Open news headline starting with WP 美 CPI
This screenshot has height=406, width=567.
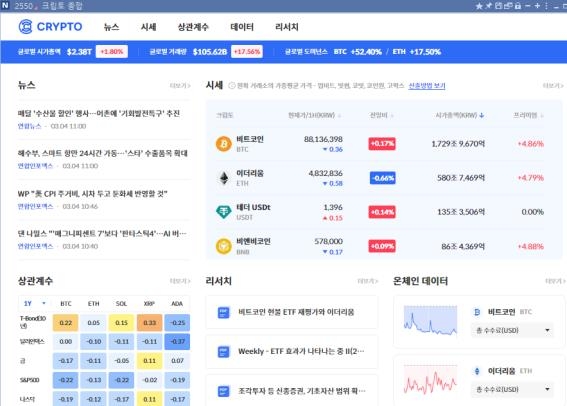(93, 194)
